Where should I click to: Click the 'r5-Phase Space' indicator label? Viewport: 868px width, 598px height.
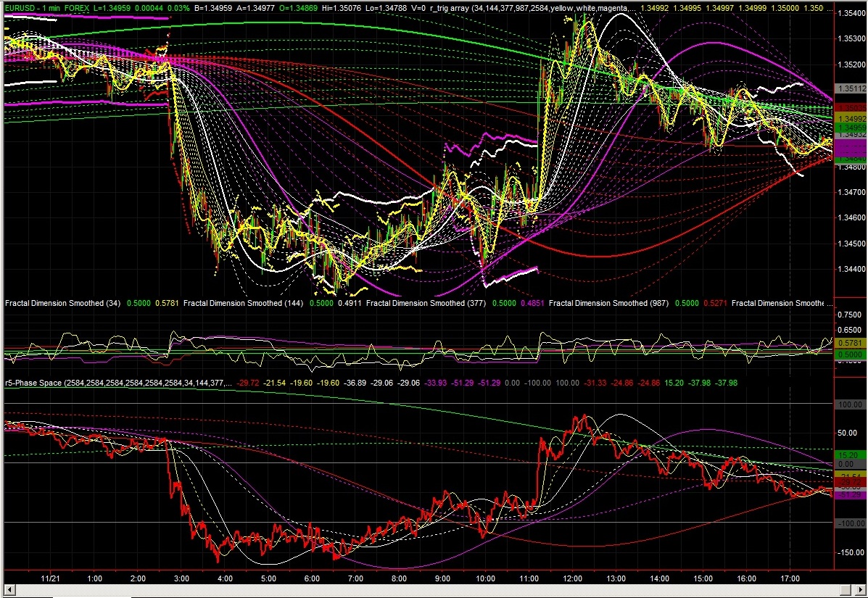tap(33, 383)
